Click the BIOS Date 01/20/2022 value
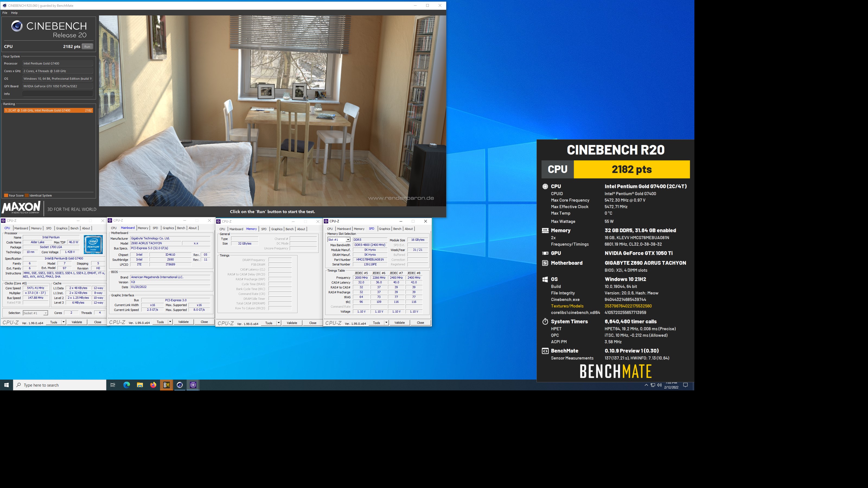The image size is (868, 488). pos(170,287)
